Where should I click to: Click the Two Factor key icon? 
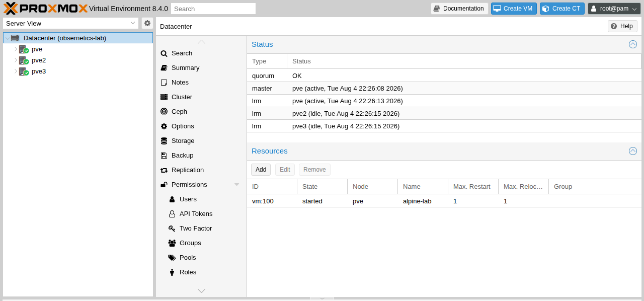172,229
